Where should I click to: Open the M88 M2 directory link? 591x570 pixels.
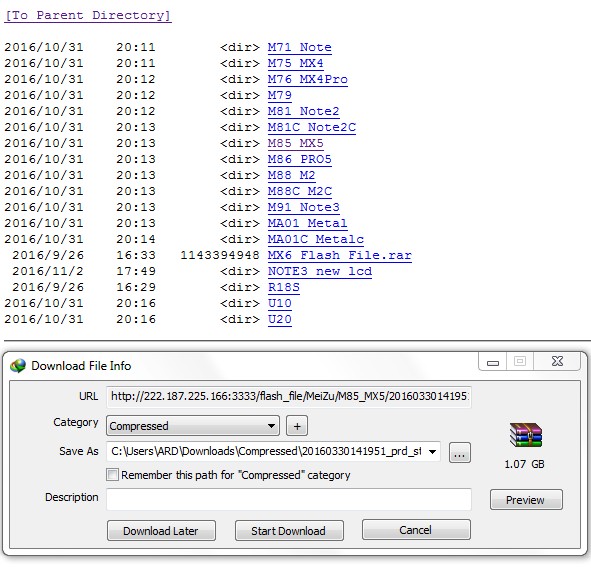pyautogui.click(x=291, y=175)
